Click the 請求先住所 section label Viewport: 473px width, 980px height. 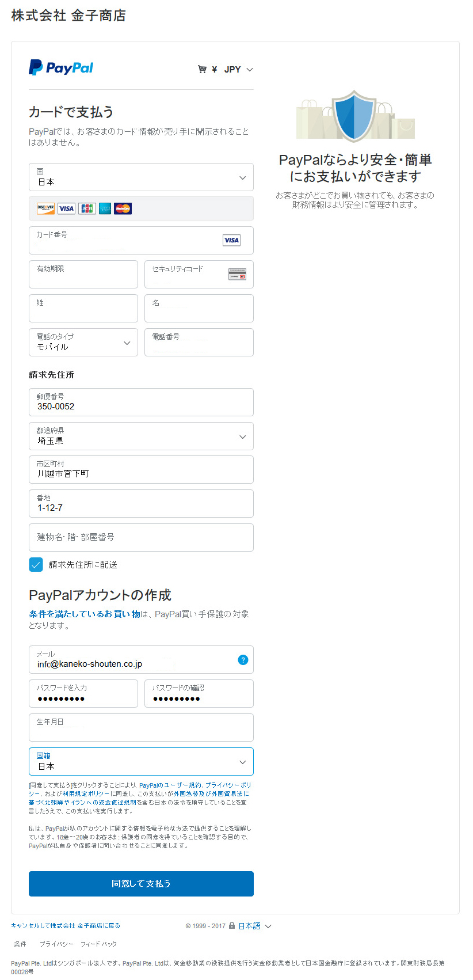click(x=52, y=374)
